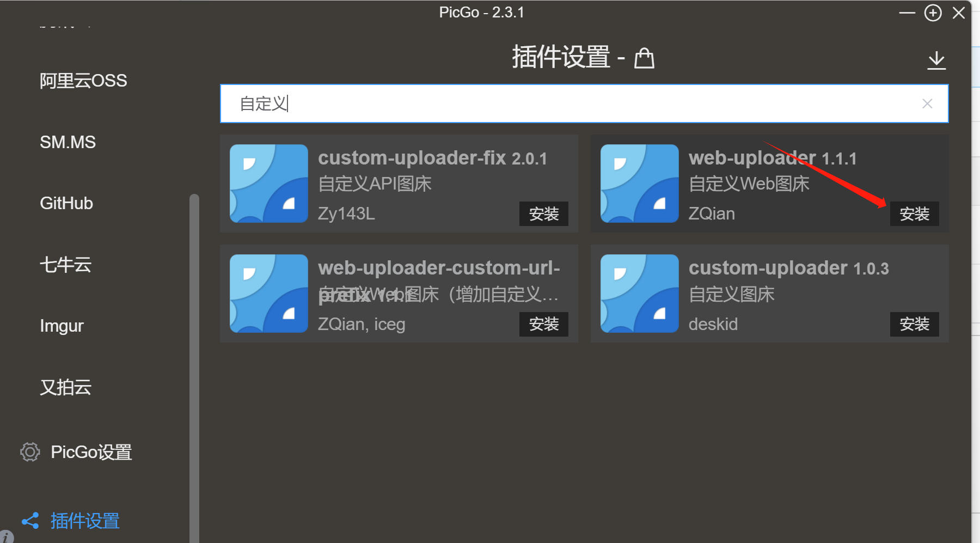Click the custom-uploader plugin logo

640,294
